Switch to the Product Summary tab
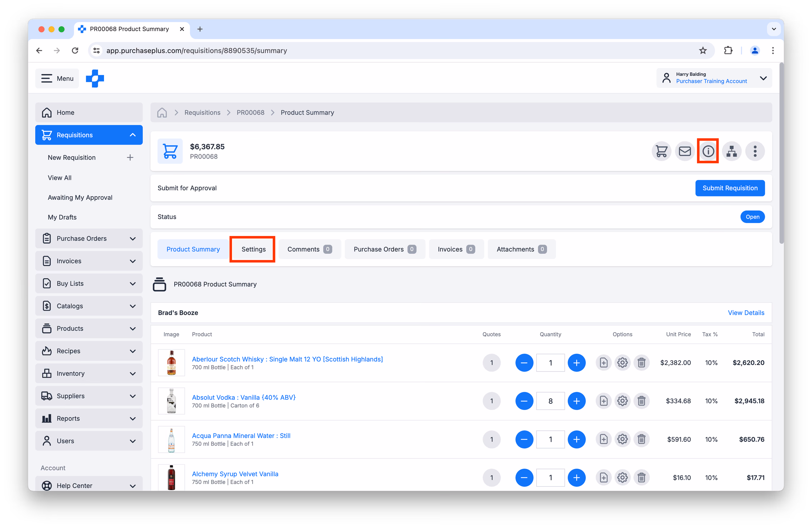 (x=193, y=249)
